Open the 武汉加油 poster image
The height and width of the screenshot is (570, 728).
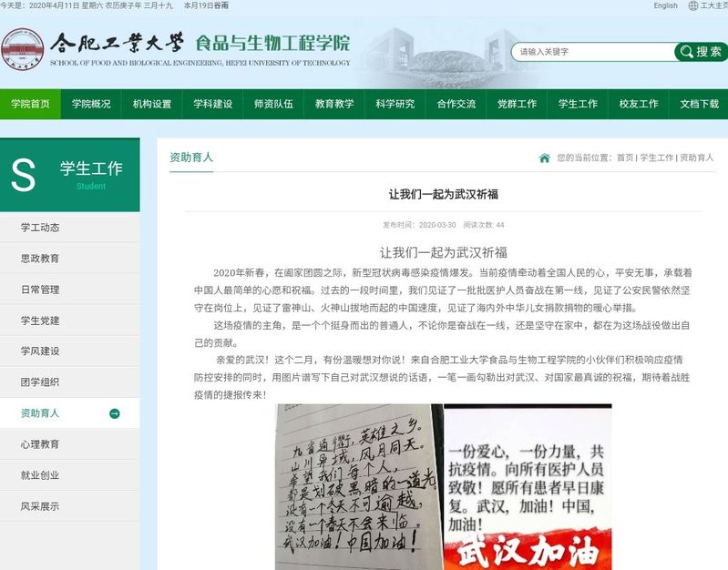[x=527, y=487]
